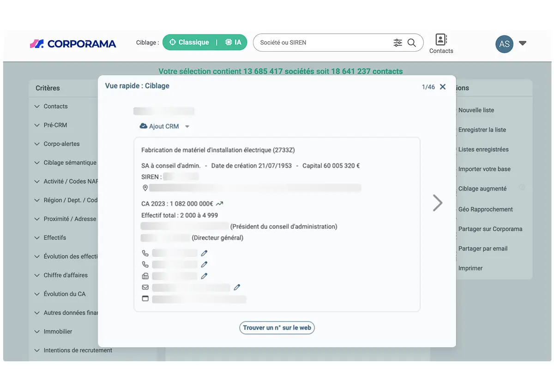
Task: Click the fax machine icon
Action: [x=145, y=276]
